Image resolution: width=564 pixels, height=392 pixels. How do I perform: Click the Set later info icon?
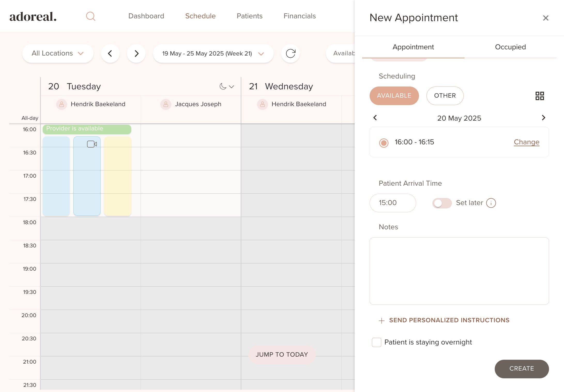coord(491,203)
